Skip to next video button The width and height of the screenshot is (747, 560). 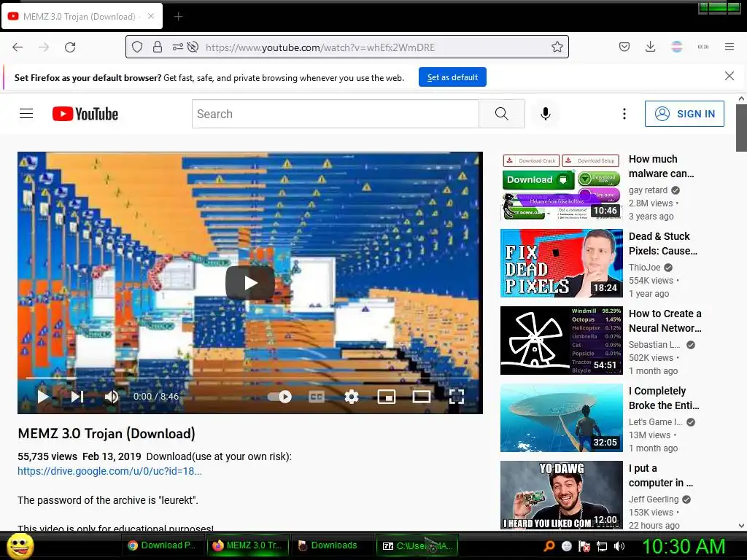(77, 396)
